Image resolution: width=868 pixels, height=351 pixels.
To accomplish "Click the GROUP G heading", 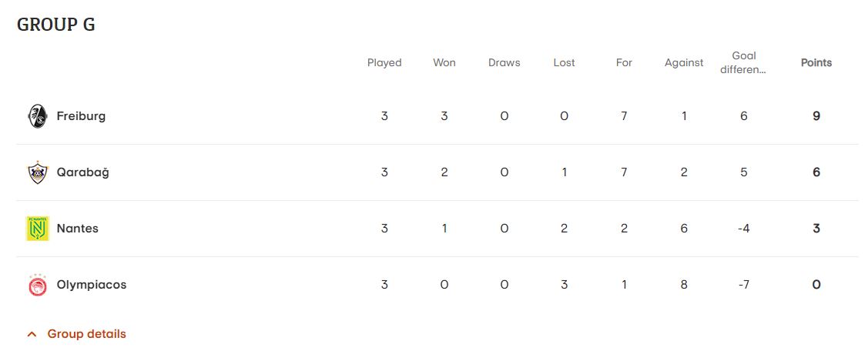I will pyautogui.click(x=56, y=25).
